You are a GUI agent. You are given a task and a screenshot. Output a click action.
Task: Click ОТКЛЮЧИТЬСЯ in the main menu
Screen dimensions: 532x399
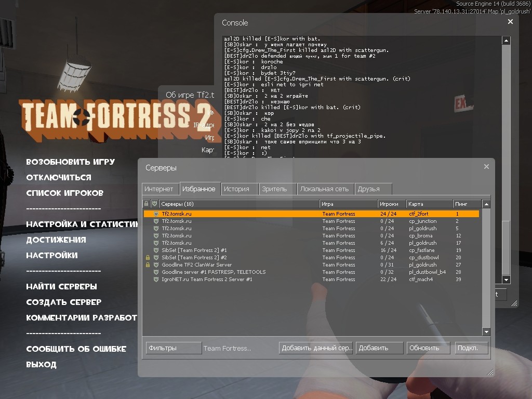coord(59,178)
